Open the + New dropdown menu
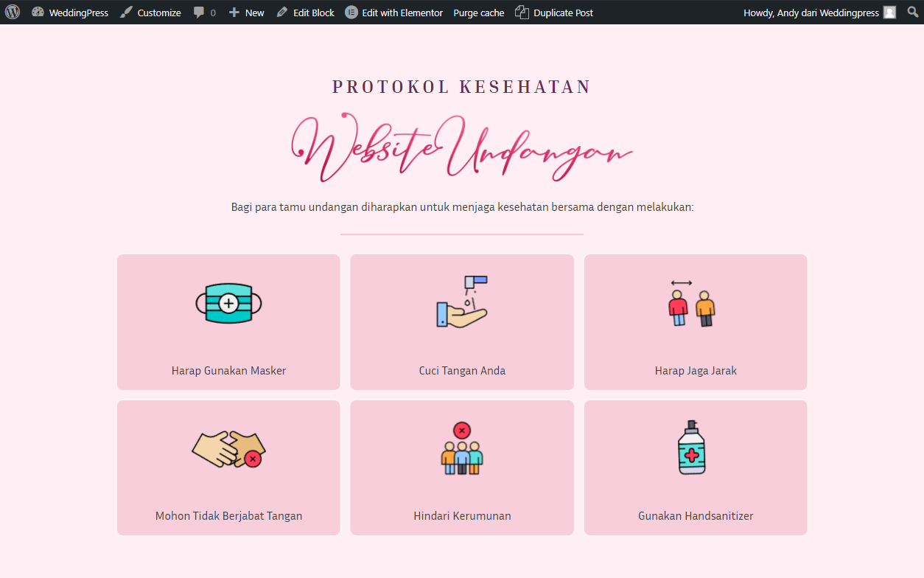The height and width of the screenshot is (578, 924). (246, 13)
